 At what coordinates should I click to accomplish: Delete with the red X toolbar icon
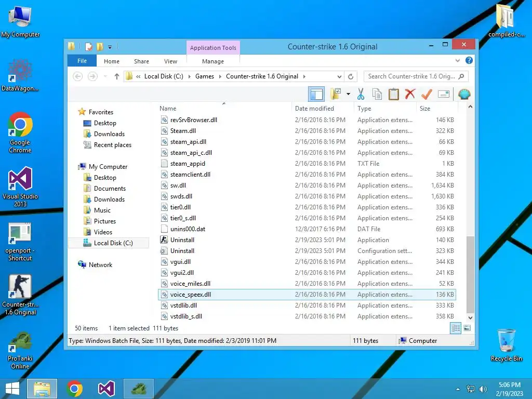410,94
